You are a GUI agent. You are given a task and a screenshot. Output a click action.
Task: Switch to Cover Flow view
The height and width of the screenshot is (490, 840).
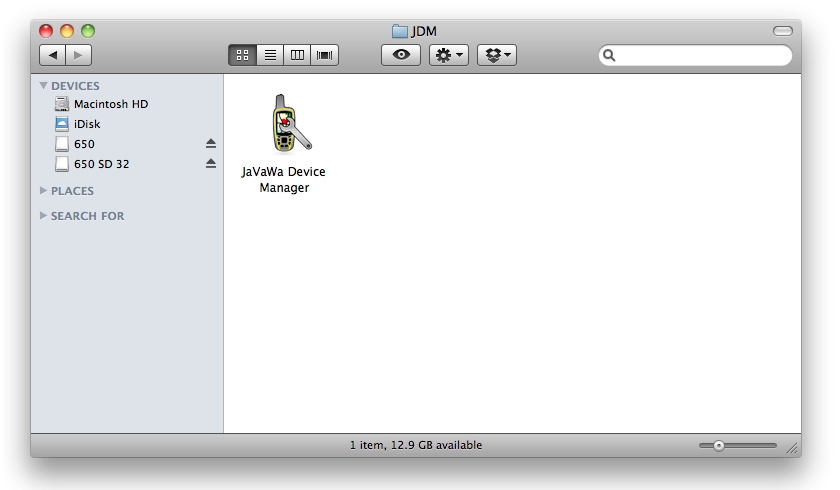point(325,55)
